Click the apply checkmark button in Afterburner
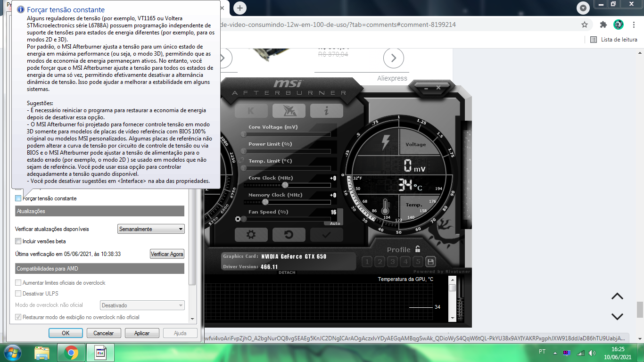This screenshot has height=362, width=644. tap(326, 235)
